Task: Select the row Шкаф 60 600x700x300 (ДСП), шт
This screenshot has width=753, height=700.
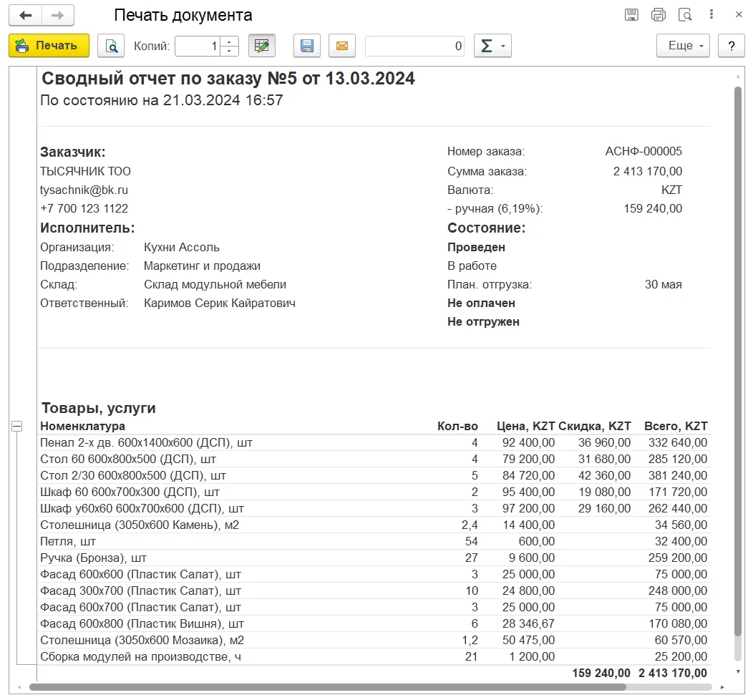Action: click(x=374, y=492)
